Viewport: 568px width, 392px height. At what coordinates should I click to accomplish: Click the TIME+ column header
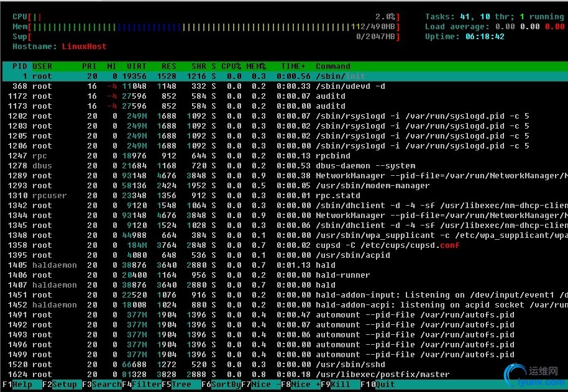point(293,66)
